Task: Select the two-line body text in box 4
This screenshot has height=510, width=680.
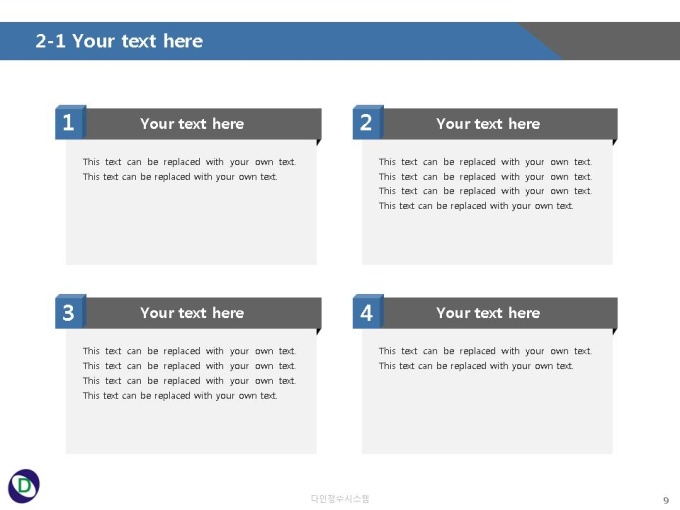Action: [485, 358]
